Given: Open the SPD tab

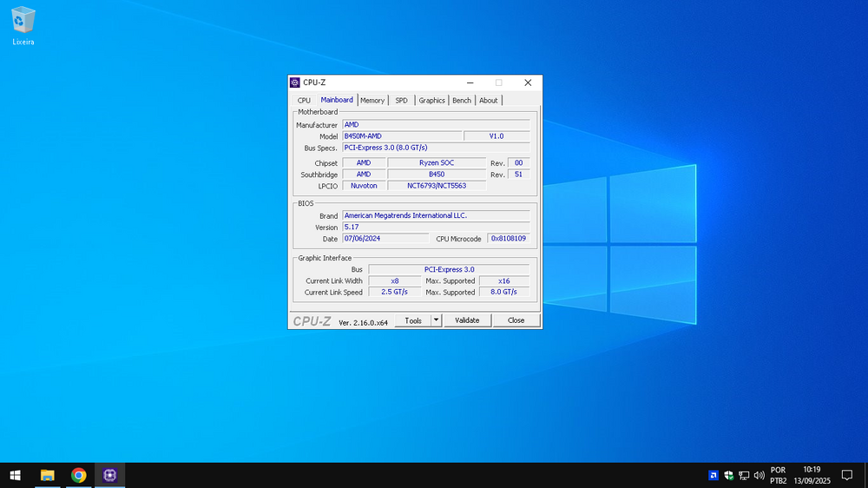Looking at the screenshot, I should pos(401,101).
